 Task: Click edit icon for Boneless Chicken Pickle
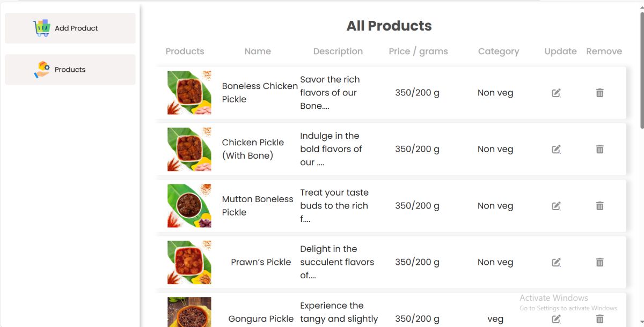pos(556,93)
